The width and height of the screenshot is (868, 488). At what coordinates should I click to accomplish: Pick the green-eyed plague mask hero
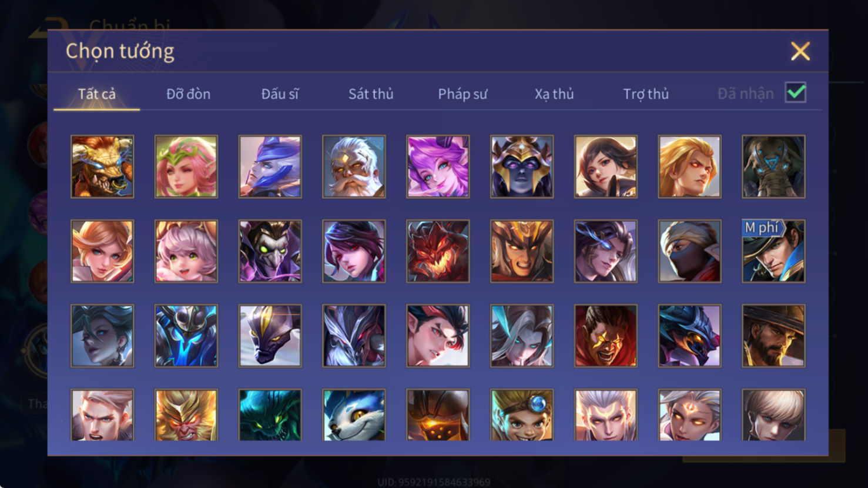pos(270,251)
